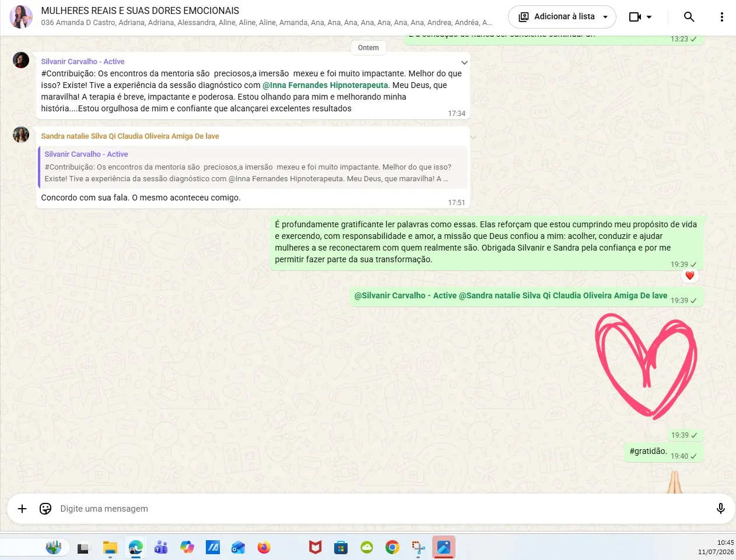Launch Google Chrome from the taskbar
736x560 pixels.
click(392, 547)
